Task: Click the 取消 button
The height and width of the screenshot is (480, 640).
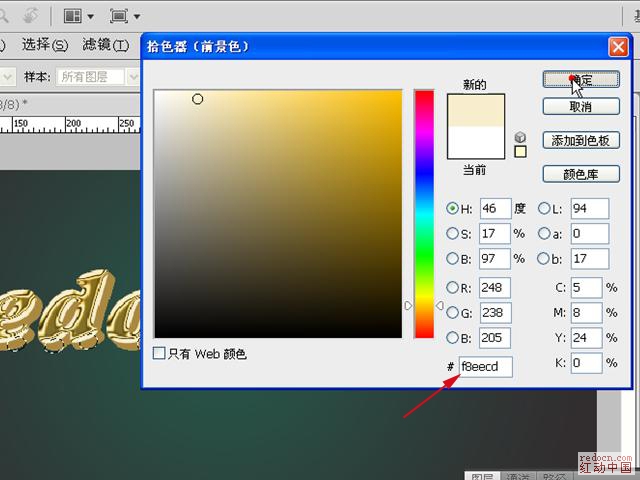Action: click(581, 106)
